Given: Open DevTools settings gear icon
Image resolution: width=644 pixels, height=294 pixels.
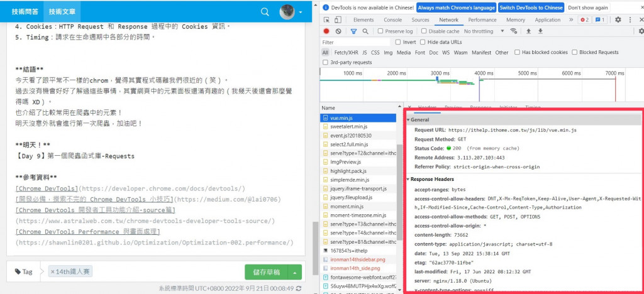Looking at the screenshot, I should [x=618, y=19].
